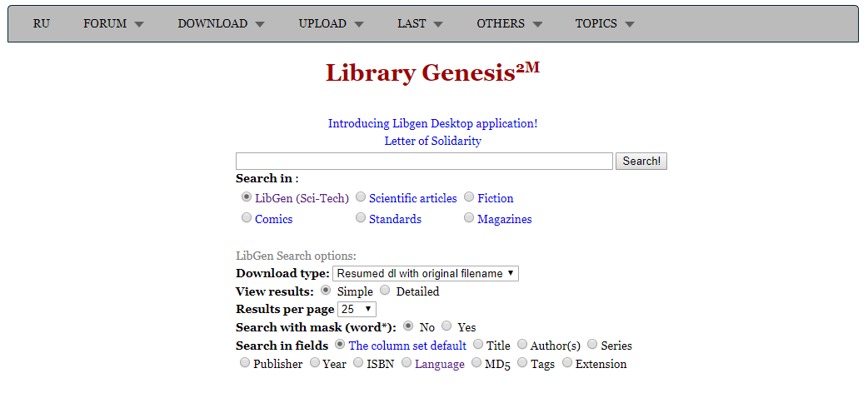
Task: Select the Language field radio button
Action: click(x=407, y=362)
